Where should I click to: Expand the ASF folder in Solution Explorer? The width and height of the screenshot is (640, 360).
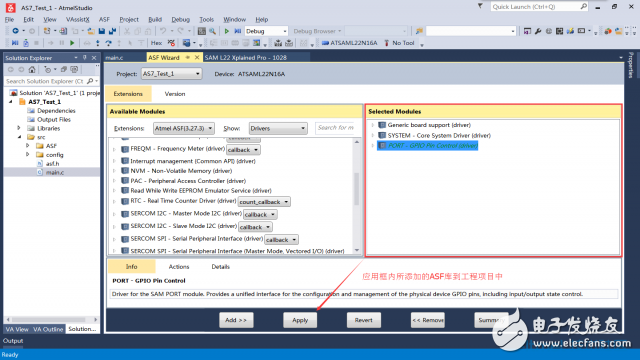click(x=28, y=146)
